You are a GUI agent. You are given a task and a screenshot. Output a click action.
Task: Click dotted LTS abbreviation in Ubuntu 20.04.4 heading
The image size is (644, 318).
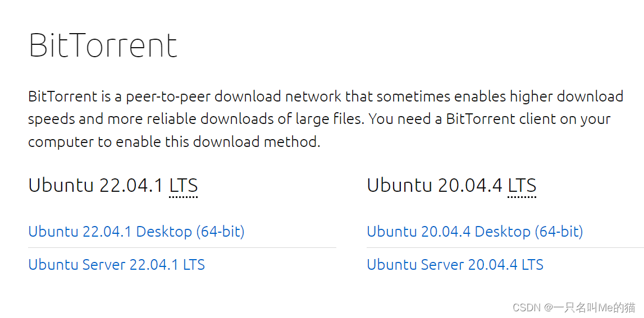coord(522,186)
